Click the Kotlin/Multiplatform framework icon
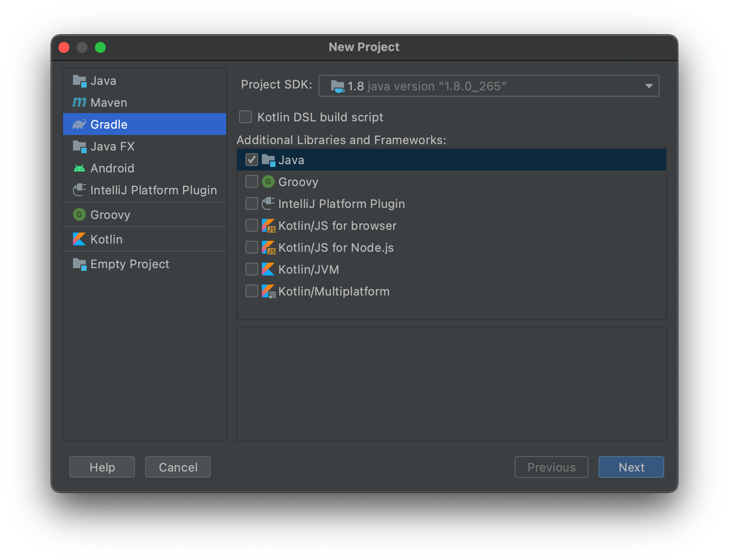The image size is (729, 560). (268, 291)
